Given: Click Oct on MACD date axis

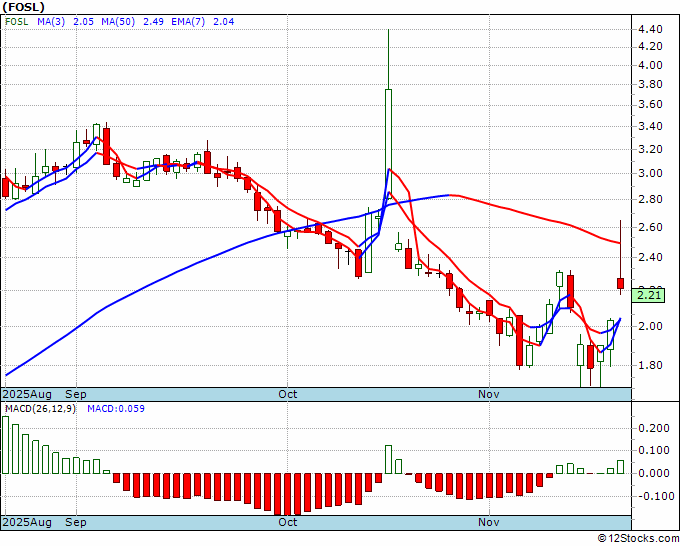Looking at the screenshot, I should pos(288,522).
